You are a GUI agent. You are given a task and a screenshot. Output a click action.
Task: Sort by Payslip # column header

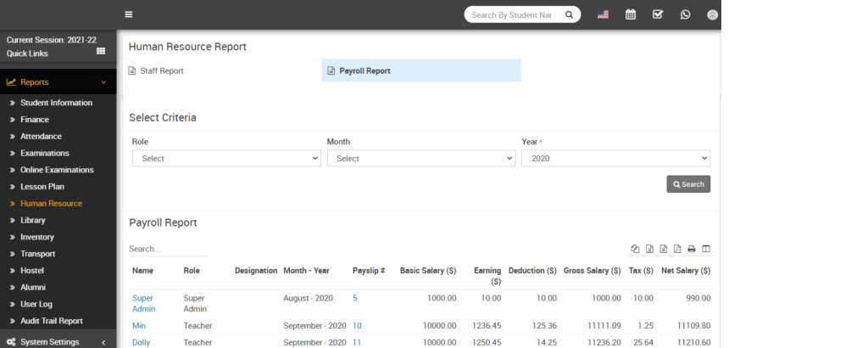point(369,271)
